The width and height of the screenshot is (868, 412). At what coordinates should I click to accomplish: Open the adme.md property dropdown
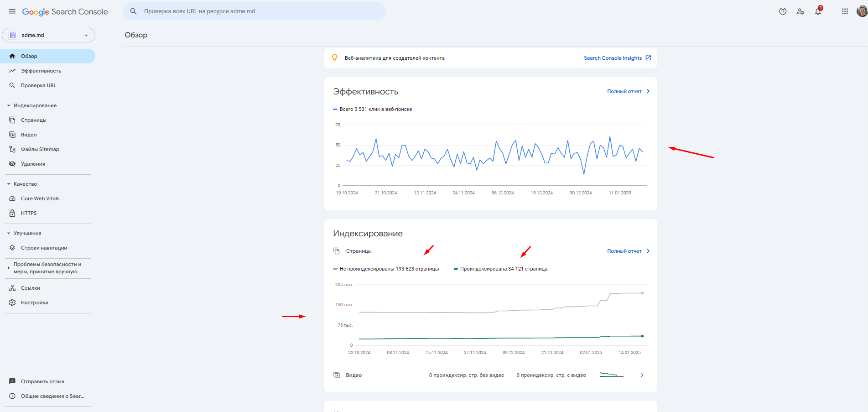(49, 35)
